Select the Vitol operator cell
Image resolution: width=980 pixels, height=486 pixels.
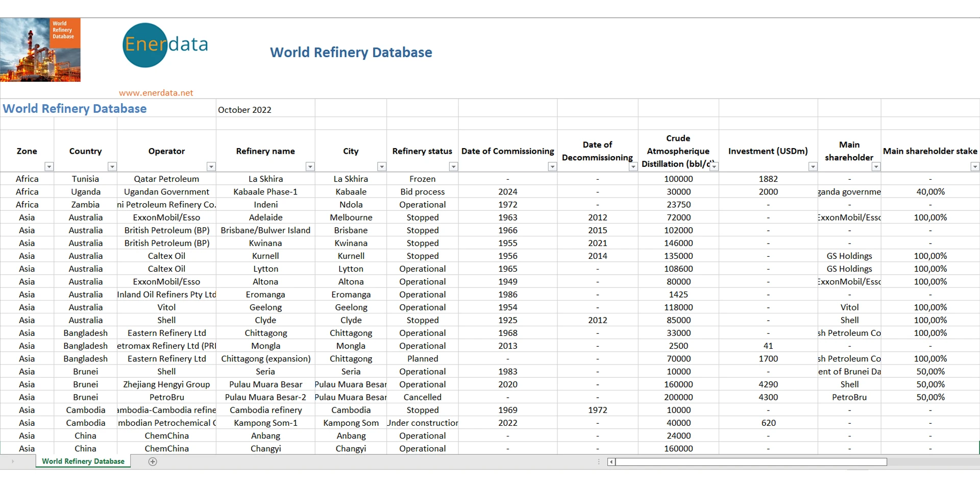tap(166, 307)
